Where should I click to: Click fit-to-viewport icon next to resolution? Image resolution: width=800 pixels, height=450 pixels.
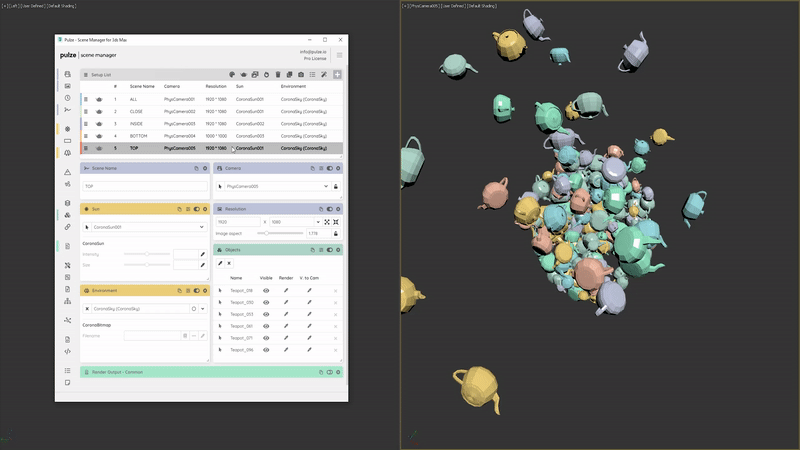pyautogui.click(x=327, y=222)
